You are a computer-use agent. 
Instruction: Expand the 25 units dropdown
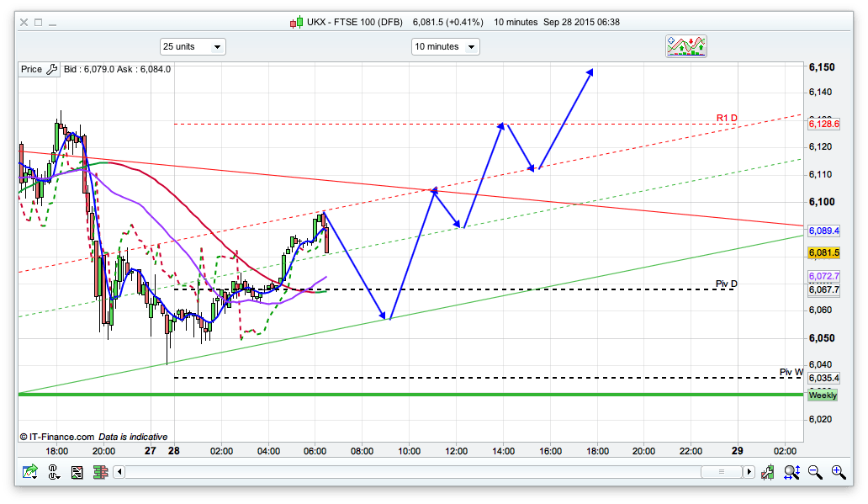(193, 47)
